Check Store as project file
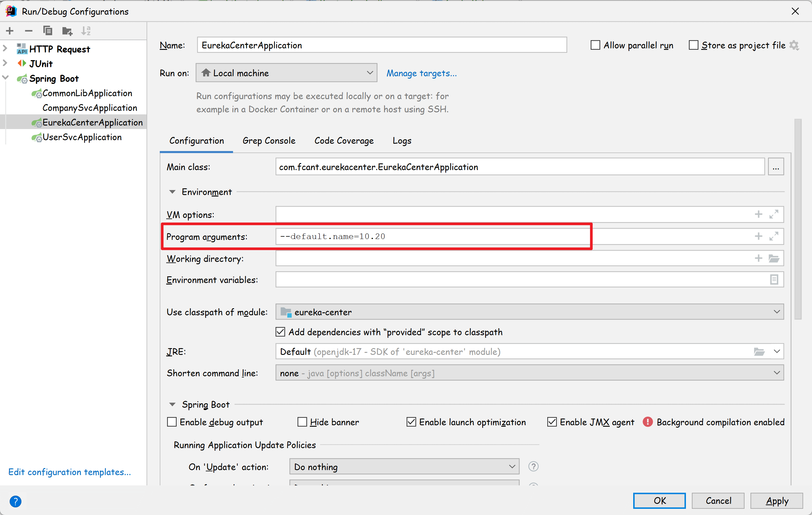The width and height of the screenshot is (812, 515). [x=693, y=45]
